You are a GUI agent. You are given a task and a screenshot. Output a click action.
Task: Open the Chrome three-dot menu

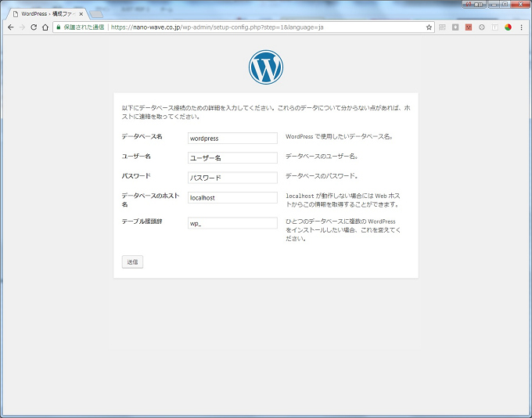pyautogui.click(x=522, y=27)
